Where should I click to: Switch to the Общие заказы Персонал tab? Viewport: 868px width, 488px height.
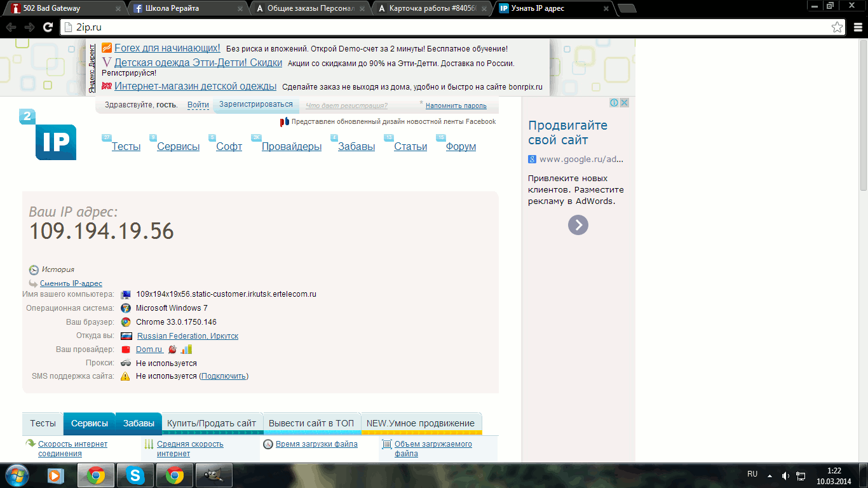(x=310, y=8)
